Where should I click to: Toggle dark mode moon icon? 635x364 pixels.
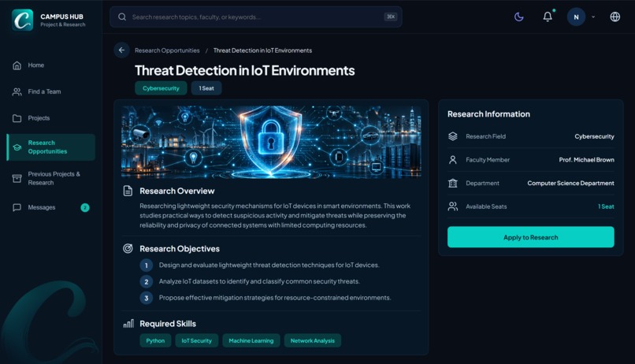[x=518, y=17]
